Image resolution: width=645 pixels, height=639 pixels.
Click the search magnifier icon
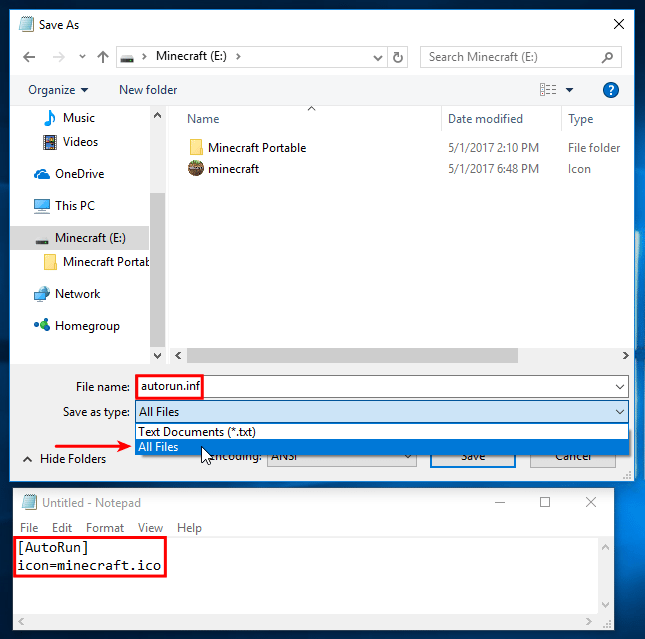(607, 57)
